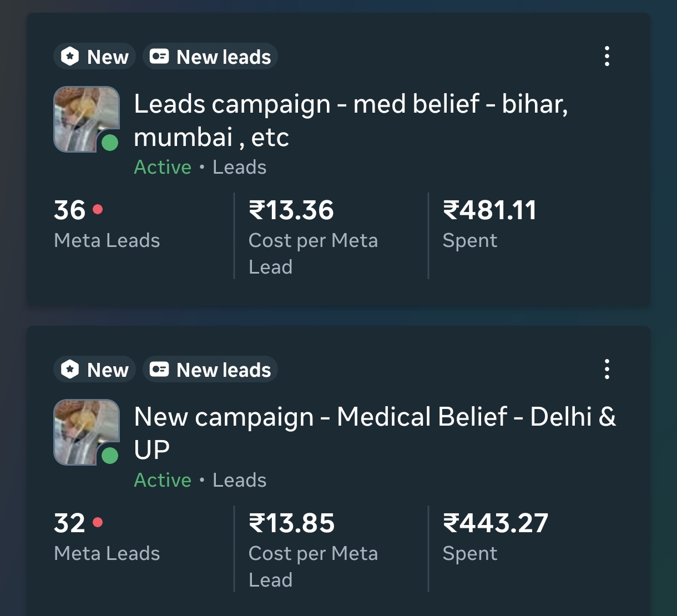
Task: Open the Delhi & UP campaign thumbnail
Action: pos(83,430)
